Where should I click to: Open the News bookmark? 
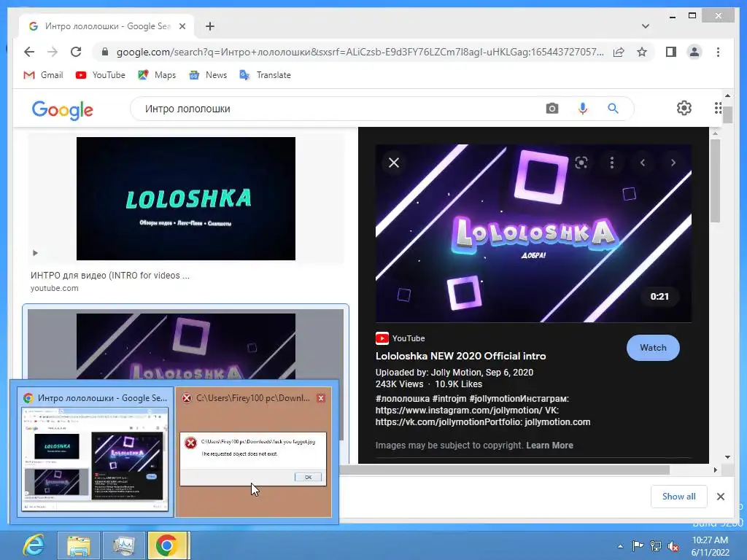click(x=208, y=75)
